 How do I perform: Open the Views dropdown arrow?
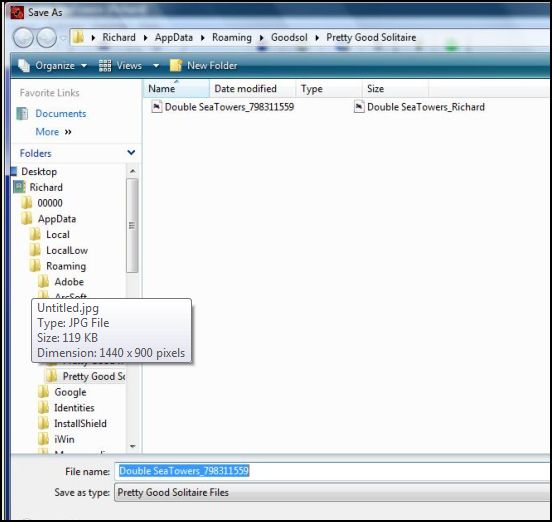click(156, 65)
